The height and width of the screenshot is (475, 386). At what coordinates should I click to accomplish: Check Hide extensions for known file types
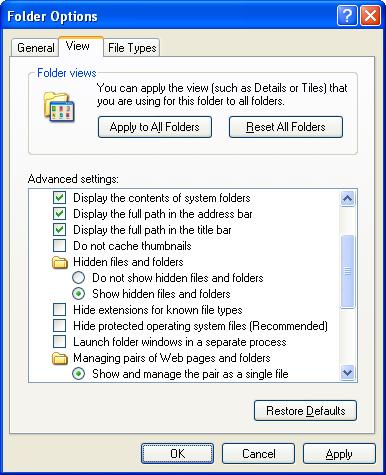(x=59, y=310)
